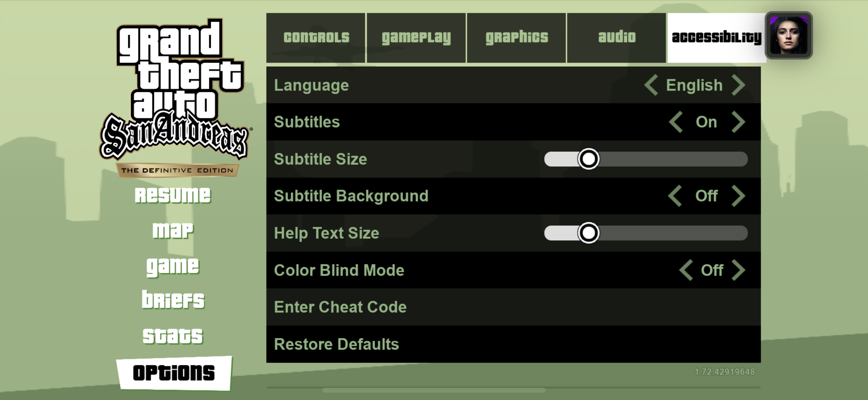Expand Language selection to next option
868x400 pixels.
(741, 85)
